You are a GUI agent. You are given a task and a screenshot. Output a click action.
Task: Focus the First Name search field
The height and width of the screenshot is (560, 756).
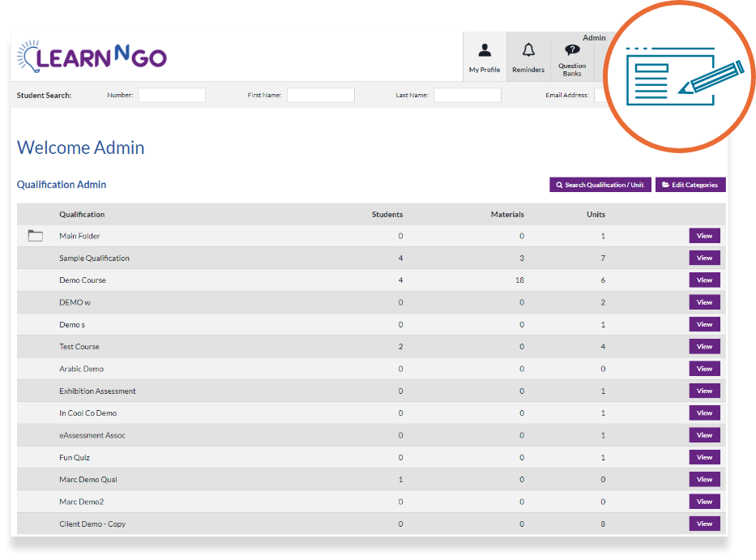[x=321, y=95]
